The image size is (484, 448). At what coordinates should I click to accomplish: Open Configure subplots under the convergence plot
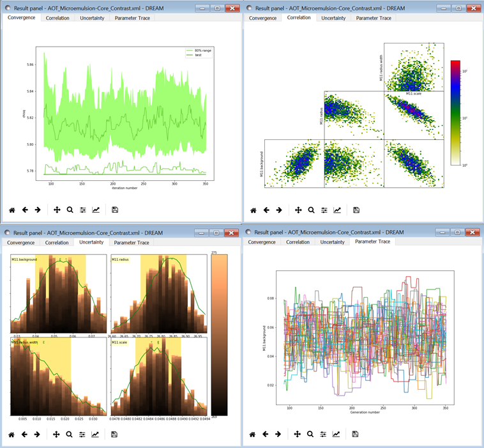tap(82, 210)
